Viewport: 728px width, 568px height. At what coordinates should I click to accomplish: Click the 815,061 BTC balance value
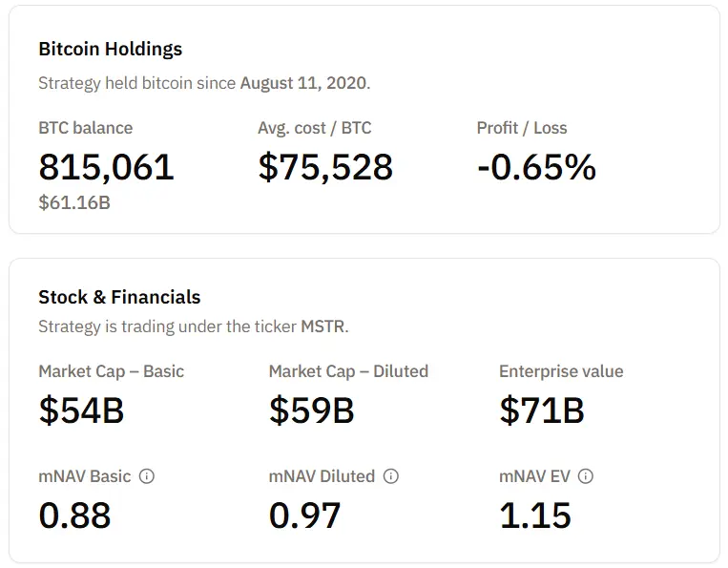click(106, 168)
